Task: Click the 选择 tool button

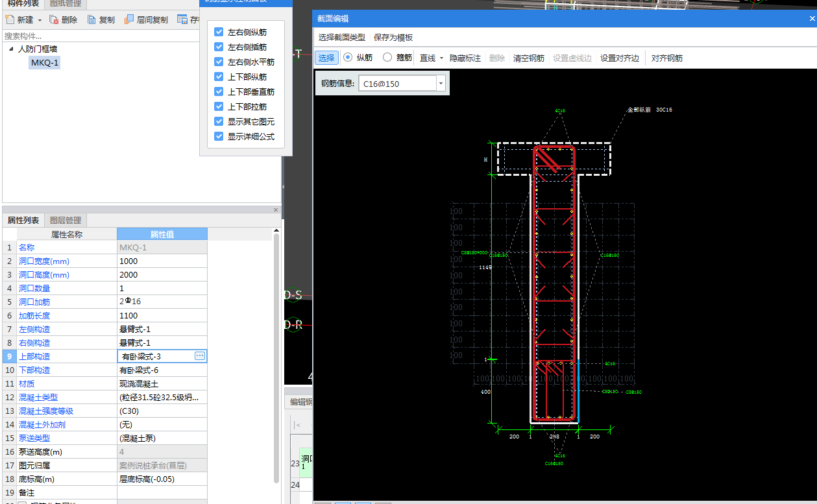Action: 327,58
